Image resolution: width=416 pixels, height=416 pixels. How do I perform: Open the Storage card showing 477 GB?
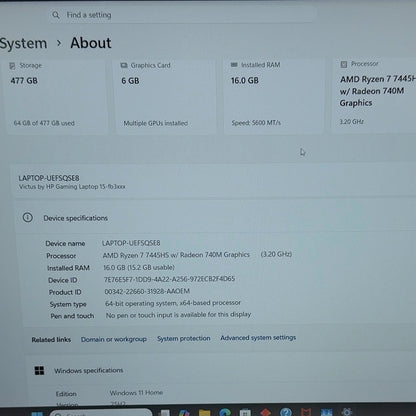(56, 96)
